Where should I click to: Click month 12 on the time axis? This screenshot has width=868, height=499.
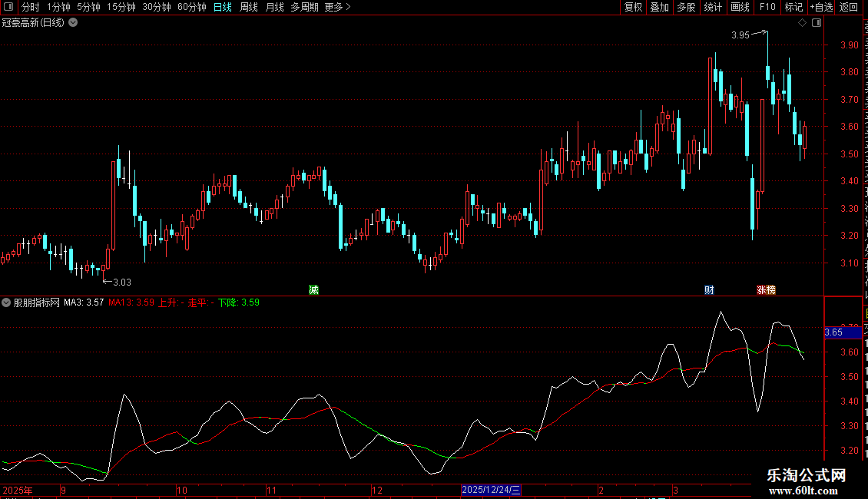377,490
